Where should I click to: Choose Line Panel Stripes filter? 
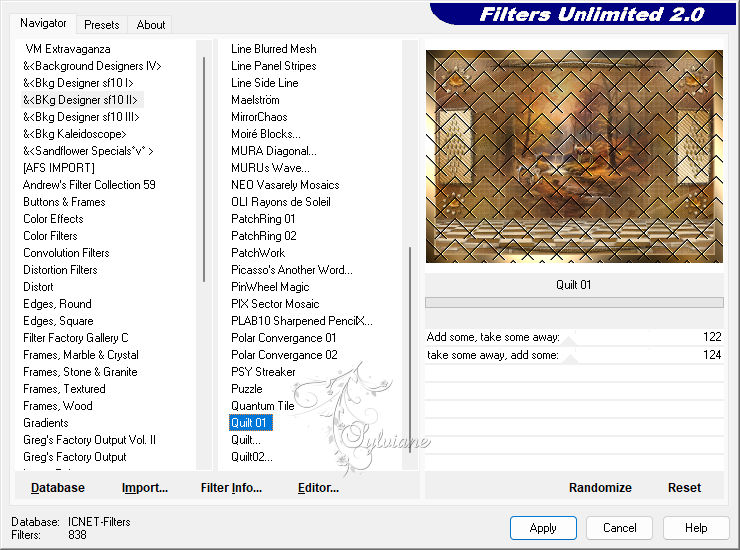pos(274,66)
